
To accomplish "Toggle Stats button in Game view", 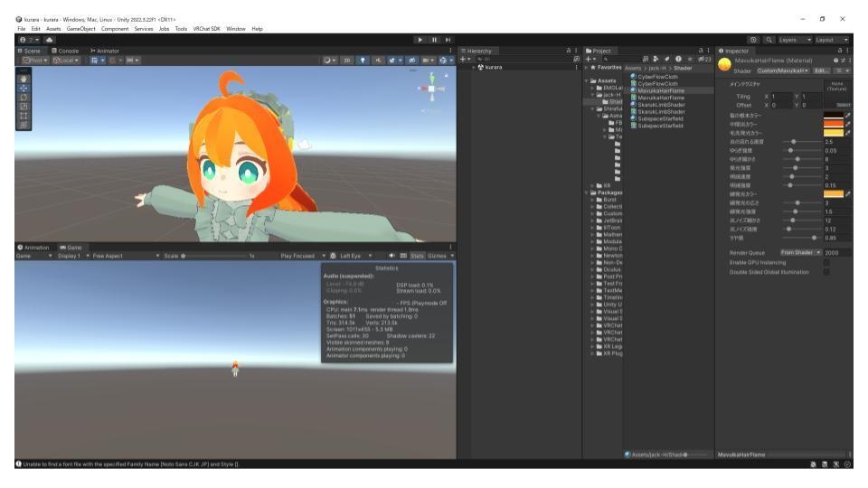I will [x=417, y=256].
